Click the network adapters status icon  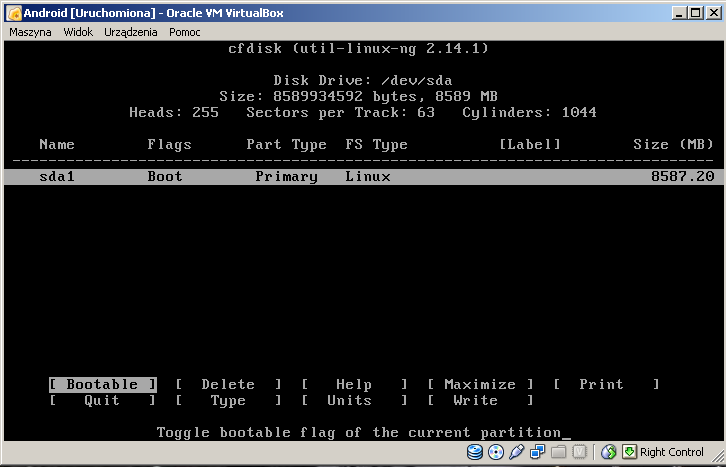pyautogui.click(x=538, y=452)
